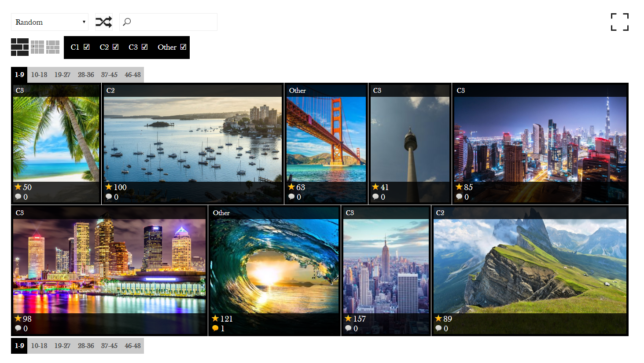Viewport: 644px width, 363px height.
Task: Switch to the uniform square grid layout icon
Action: [x=37, y=47]
